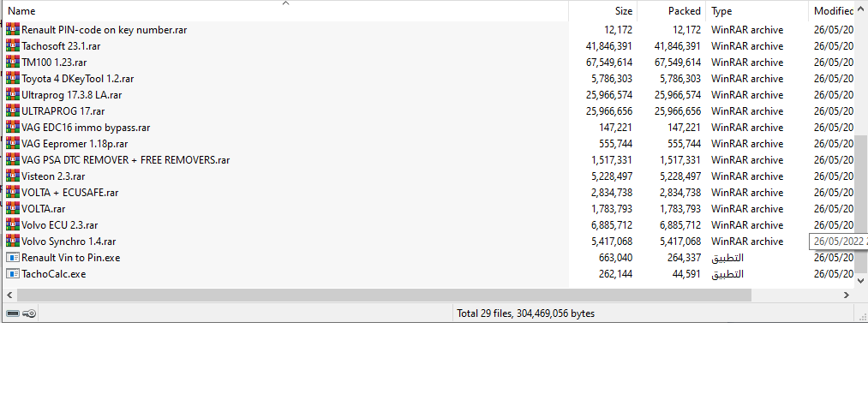The height and width of the screenshot is (394, 868).
Task: Click the Visteon 2.3.rar archive icon
Action: coord(13,176)
